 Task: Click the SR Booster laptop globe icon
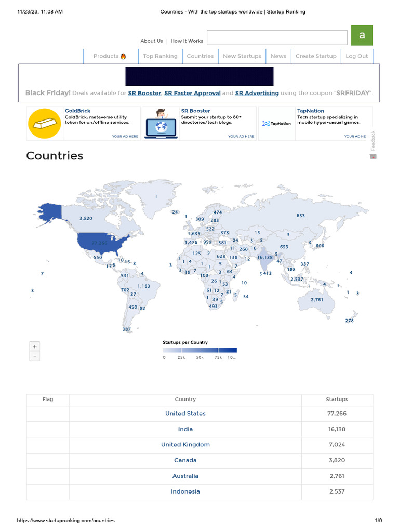click(x=161, y=124)
